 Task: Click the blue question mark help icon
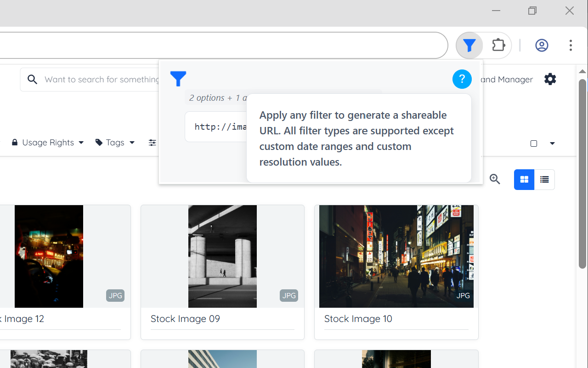click(462, 80)
